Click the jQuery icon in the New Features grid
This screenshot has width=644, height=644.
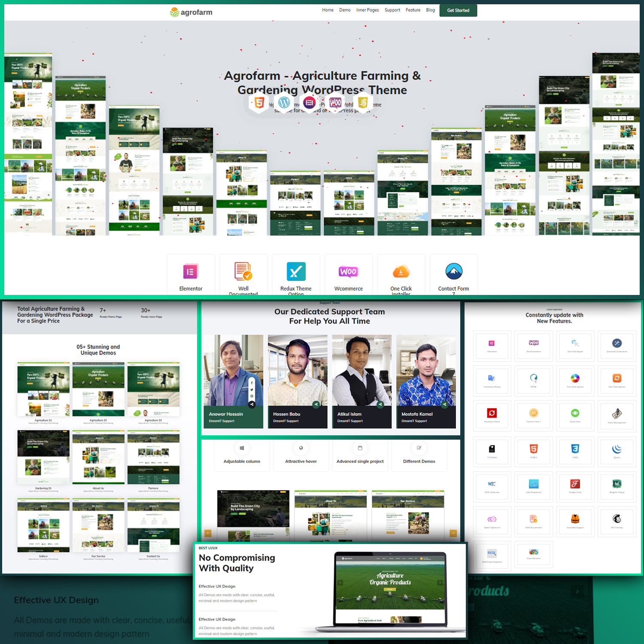617,449
